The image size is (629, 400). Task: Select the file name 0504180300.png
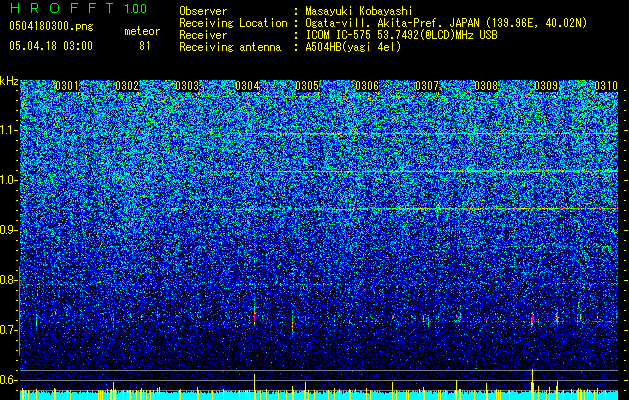coord(51,26)
